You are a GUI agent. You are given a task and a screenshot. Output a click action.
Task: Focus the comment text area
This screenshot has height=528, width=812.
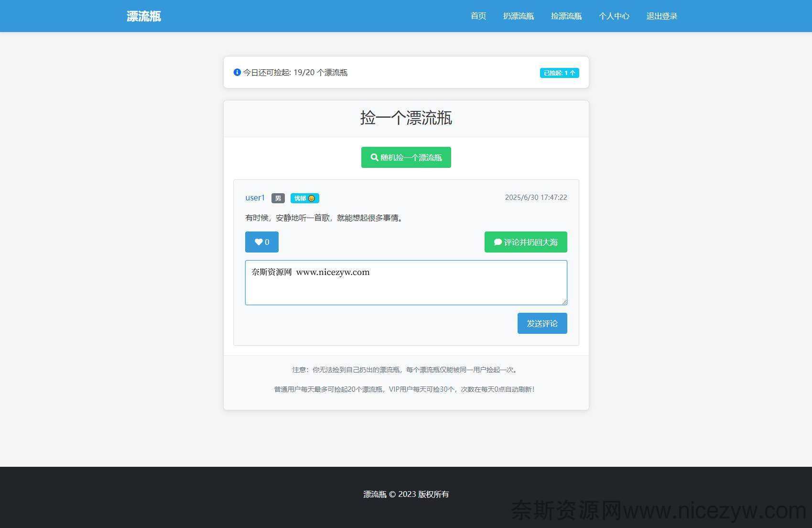click(406, 283)
